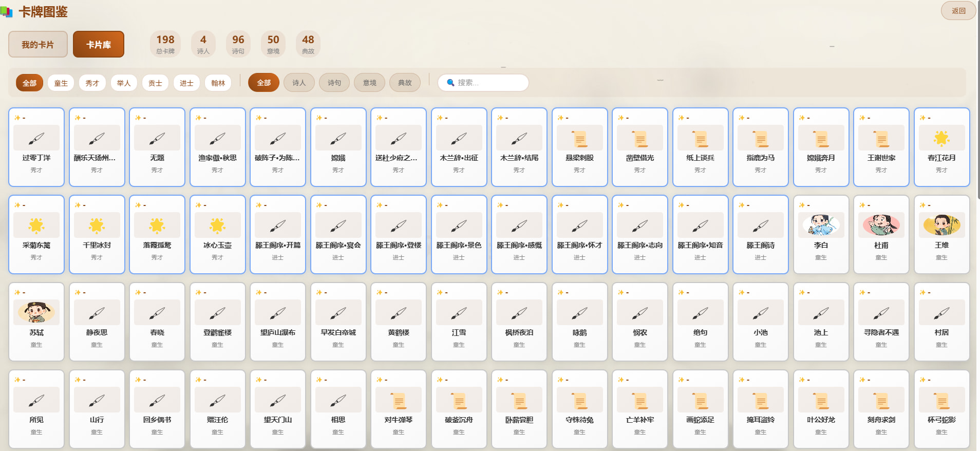Click the magnifier icon in search box

450,83
